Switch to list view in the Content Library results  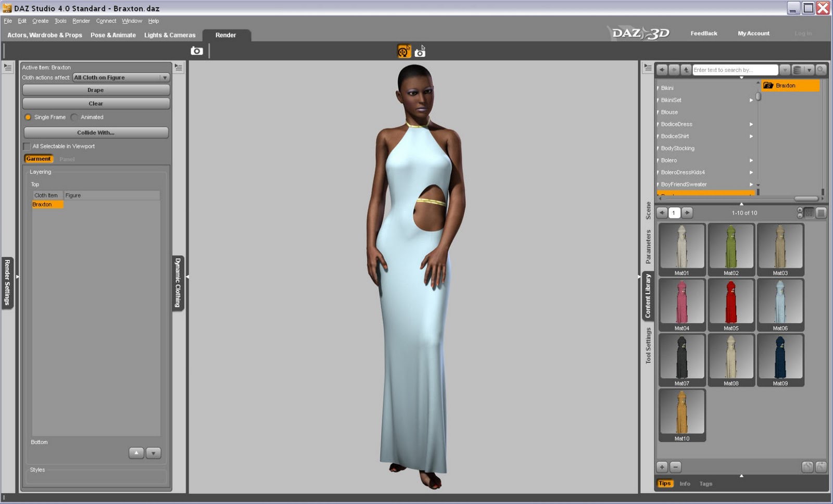pos(821,212)
